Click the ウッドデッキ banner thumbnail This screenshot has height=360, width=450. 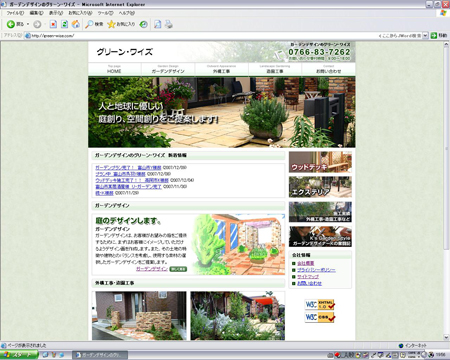(x=320, y=162)
